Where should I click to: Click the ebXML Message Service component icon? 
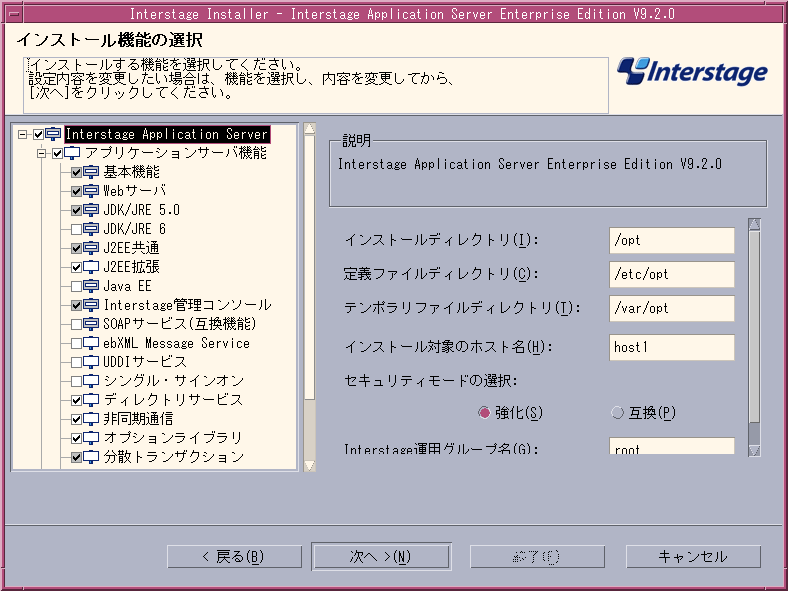[91, 343]
